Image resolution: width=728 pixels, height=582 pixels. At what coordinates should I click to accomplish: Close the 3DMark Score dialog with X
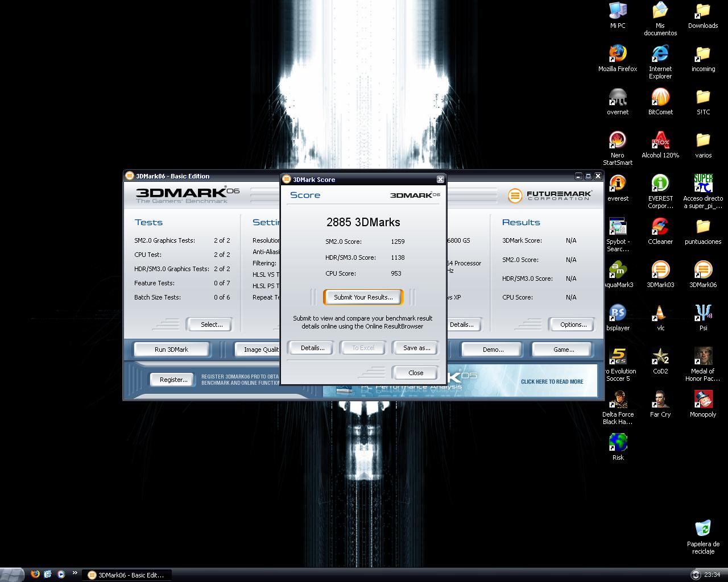pyautogui.click(x=440, y=180)
